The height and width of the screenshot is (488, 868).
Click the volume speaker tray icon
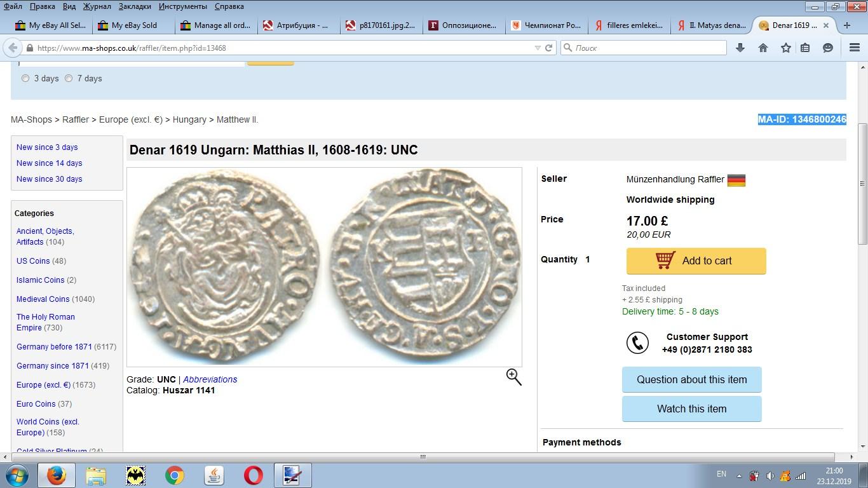coord(770,475)
